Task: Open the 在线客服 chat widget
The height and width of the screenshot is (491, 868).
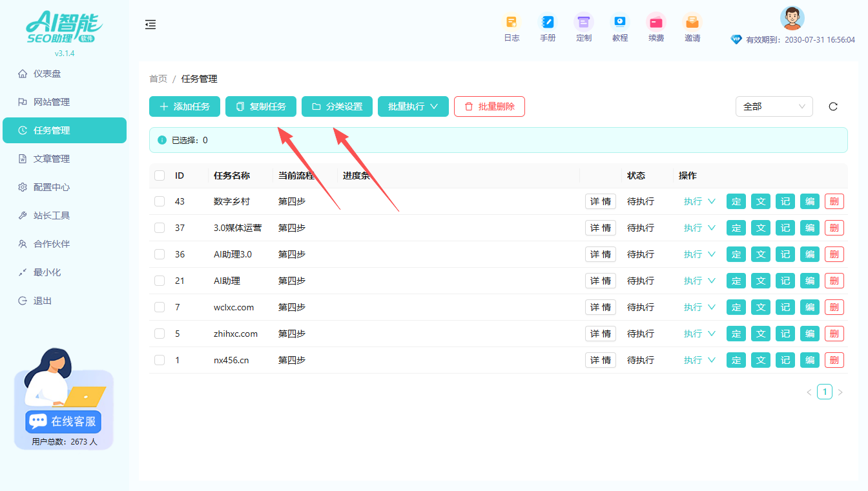Action: pos(64,421)
